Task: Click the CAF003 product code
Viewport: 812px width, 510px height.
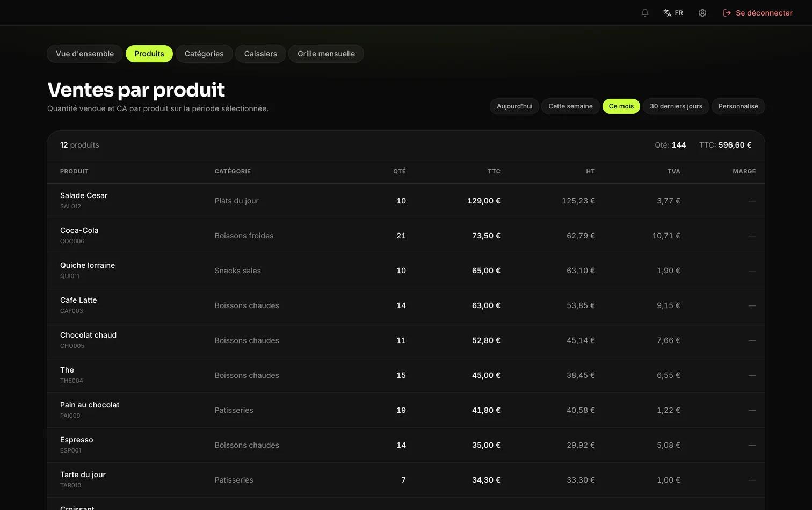Action: pyautogui.click(x=71, y=311)
